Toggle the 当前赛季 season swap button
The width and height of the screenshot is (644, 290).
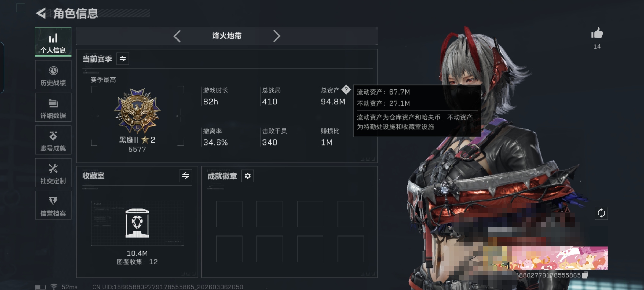pos(123,59)
